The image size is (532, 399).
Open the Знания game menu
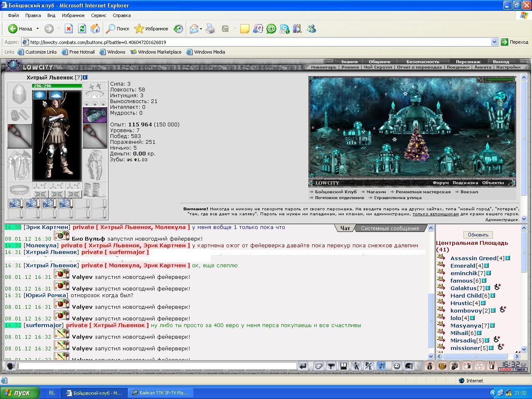pos(349,62)
